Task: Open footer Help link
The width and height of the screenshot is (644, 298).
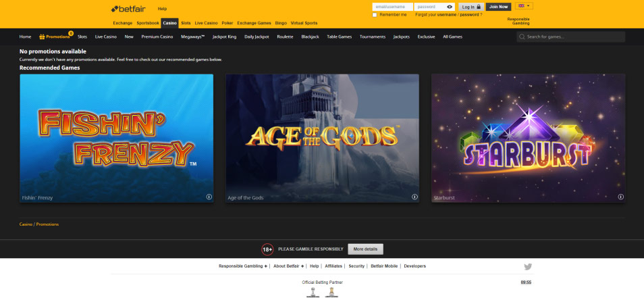Action: (314, 266)
